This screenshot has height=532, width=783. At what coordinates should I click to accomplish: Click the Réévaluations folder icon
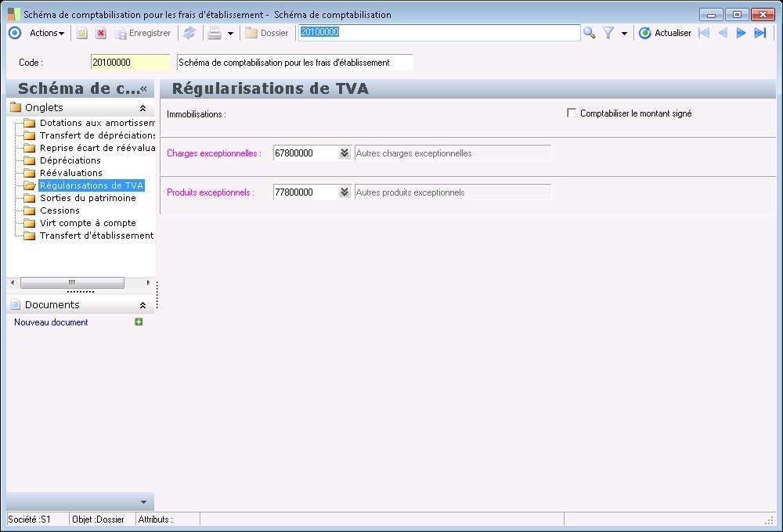tap(30, 173)
